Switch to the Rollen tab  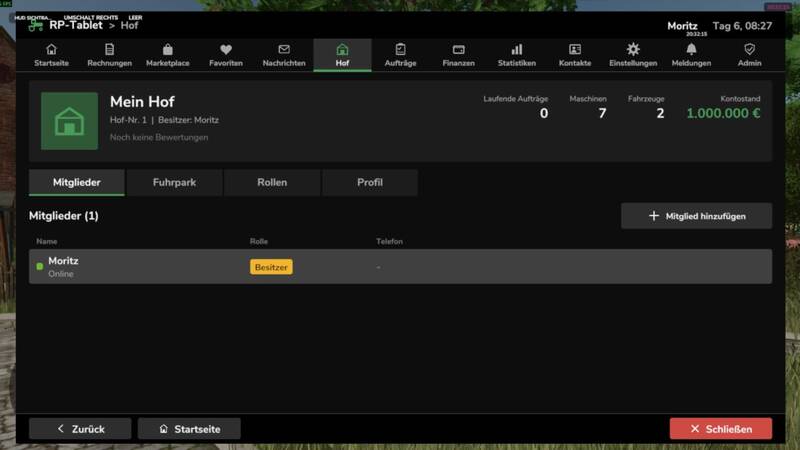272,183
